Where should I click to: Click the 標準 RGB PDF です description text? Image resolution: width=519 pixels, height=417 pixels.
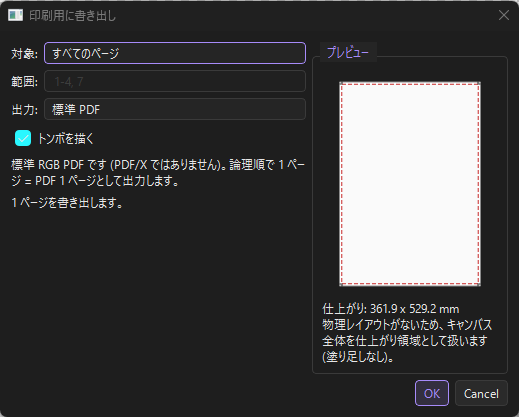[158, 173]
